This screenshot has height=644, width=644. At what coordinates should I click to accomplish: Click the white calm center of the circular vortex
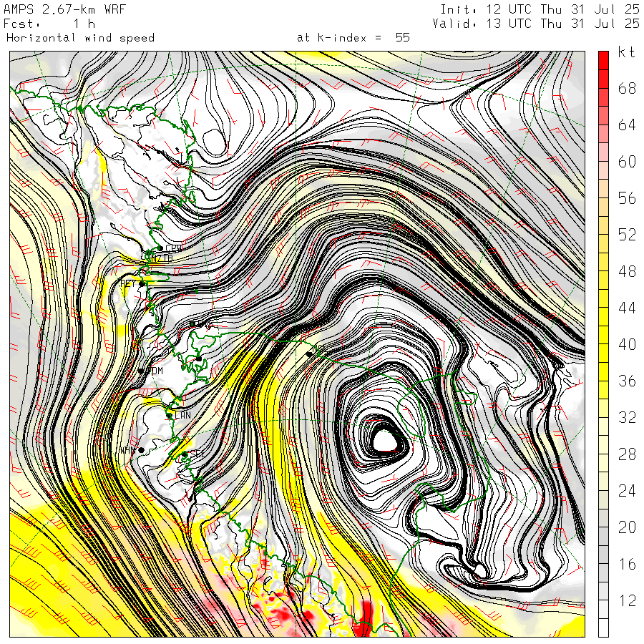click(384, 441)
